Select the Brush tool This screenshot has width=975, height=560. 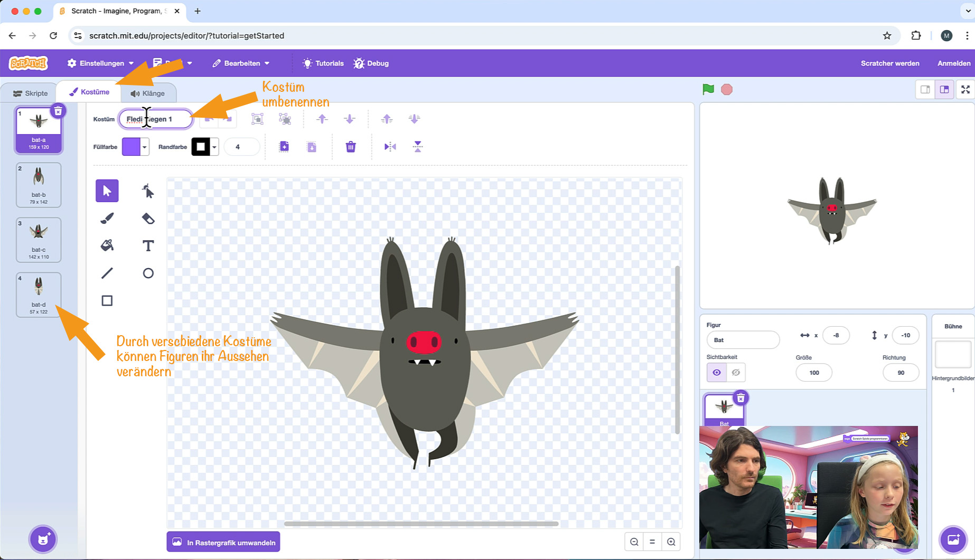(107, 219)
